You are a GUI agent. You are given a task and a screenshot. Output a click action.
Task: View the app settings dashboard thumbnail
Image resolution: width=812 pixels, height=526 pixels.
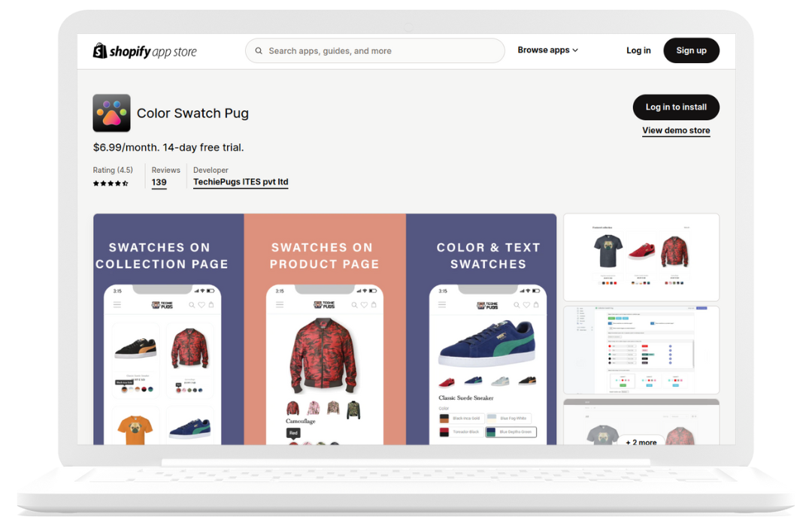pos(641,350)
